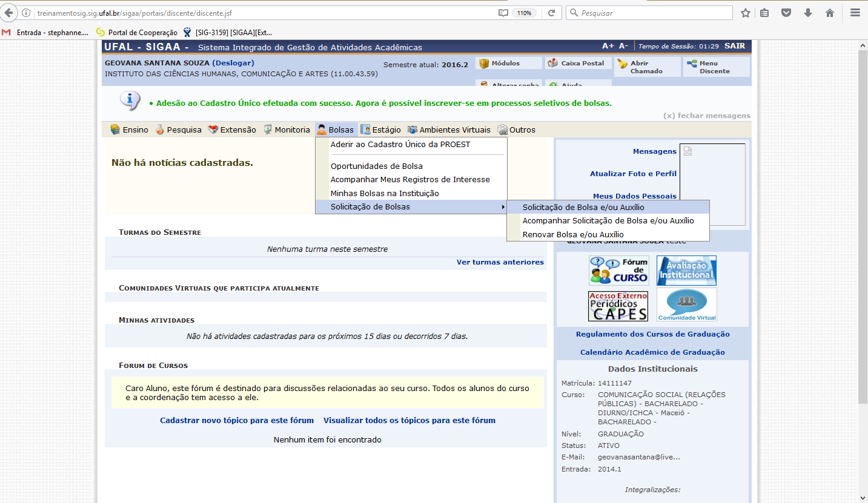Open the Ambientes Virtuais menu
Screen dimensions: 868x503
(x=449, y=130)
